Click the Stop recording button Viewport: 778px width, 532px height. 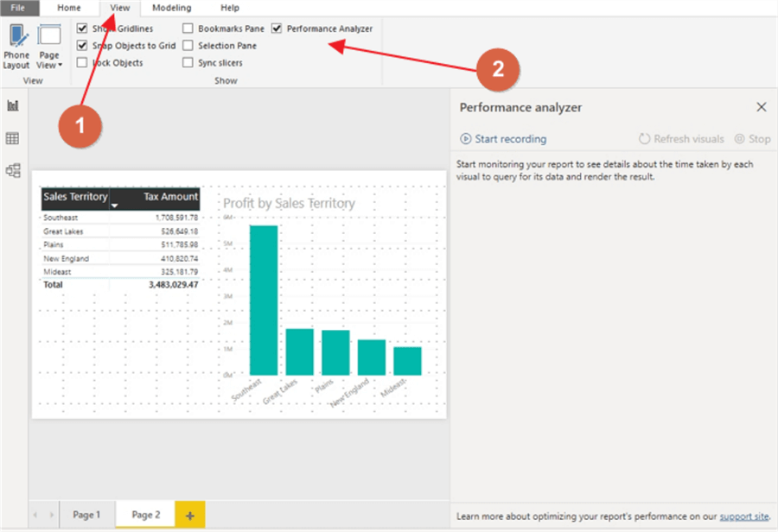752,139
